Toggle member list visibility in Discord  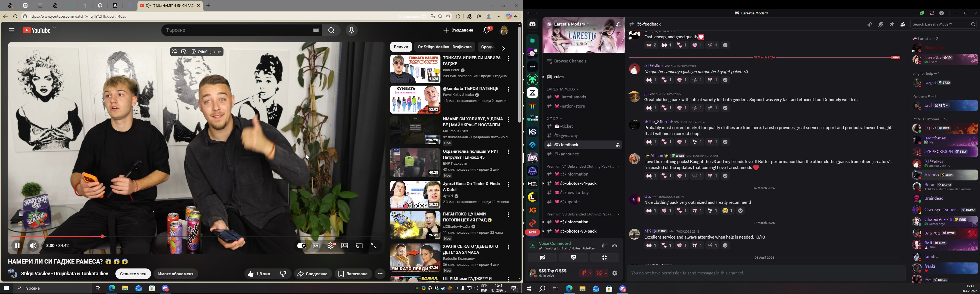[x=902, y=24]
